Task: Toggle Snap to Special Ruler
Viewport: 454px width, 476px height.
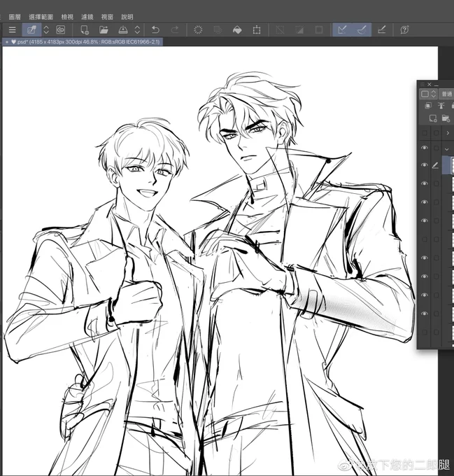Action: tap(362, 29)
